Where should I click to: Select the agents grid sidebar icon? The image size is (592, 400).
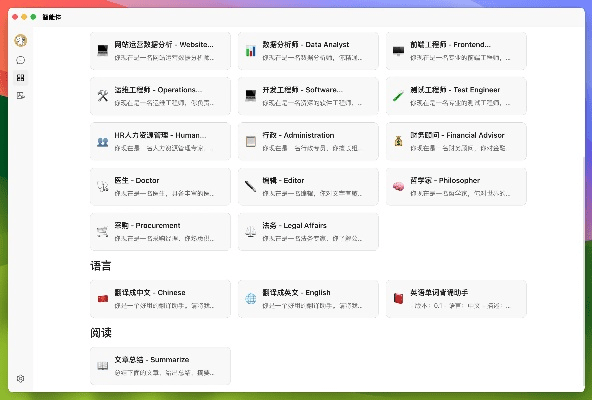coord(21,78)
